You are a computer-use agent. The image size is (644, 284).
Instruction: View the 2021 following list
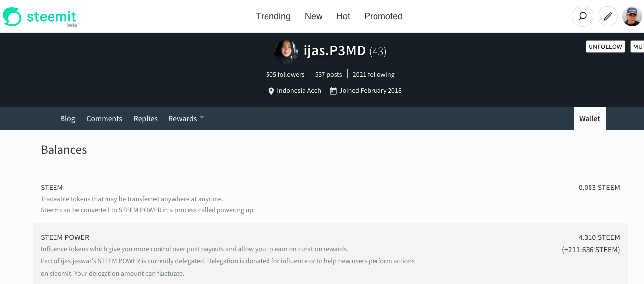coord(374,75)
